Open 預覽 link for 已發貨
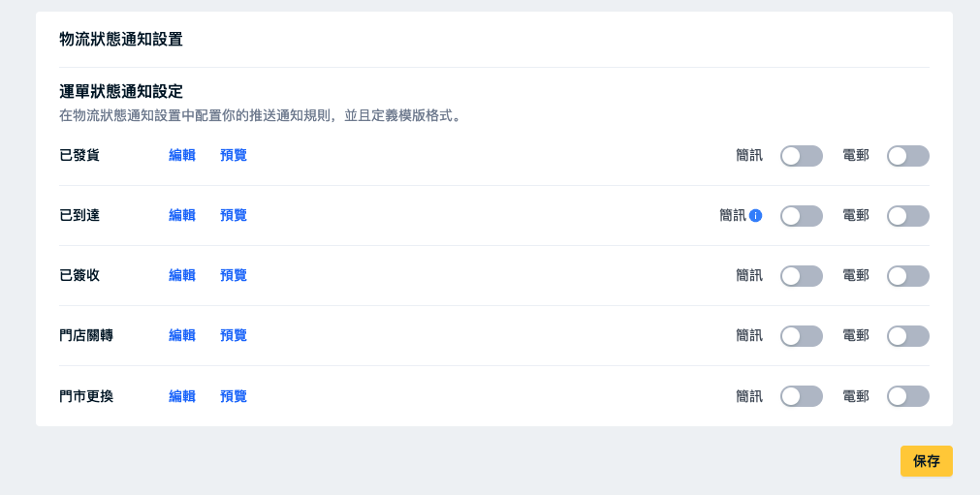Viewport: 980px width, 495px height. pyautogui.click(x=234, y=155)
